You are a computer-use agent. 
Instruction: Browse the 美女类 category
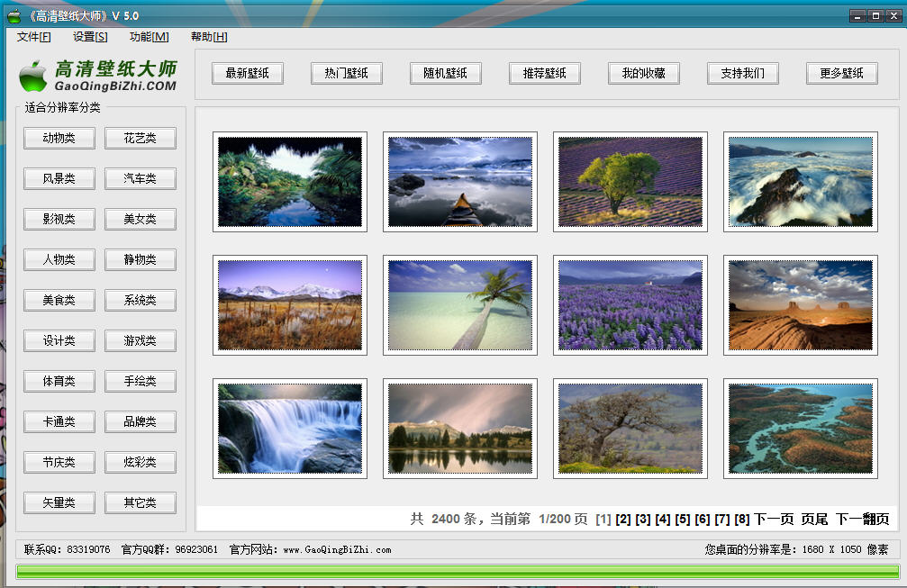(x=140, y=219)
